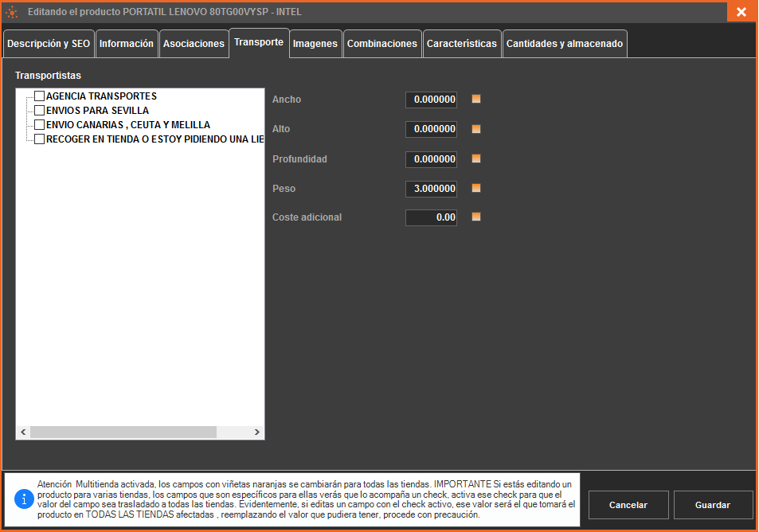
Task: Toggle orange multistore check next to Profundidad
Action: click(476, 158)
